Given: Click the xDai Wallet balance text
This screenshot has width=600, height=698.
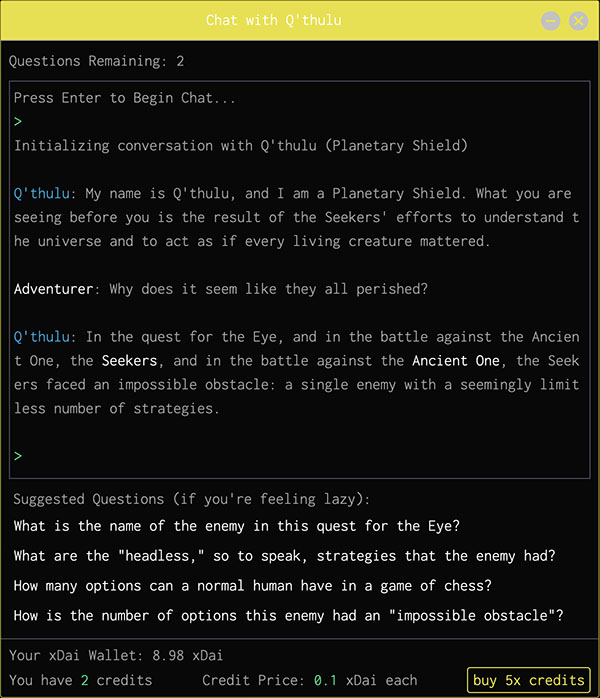Looking at the screenshot, I should tap(116, 655).
